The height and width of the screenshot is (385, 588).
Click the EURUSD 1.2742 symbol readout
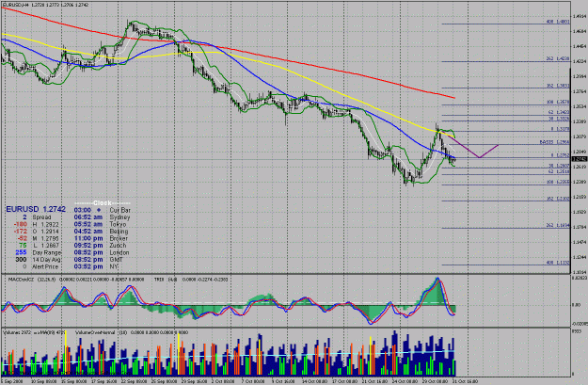[36, 209]
